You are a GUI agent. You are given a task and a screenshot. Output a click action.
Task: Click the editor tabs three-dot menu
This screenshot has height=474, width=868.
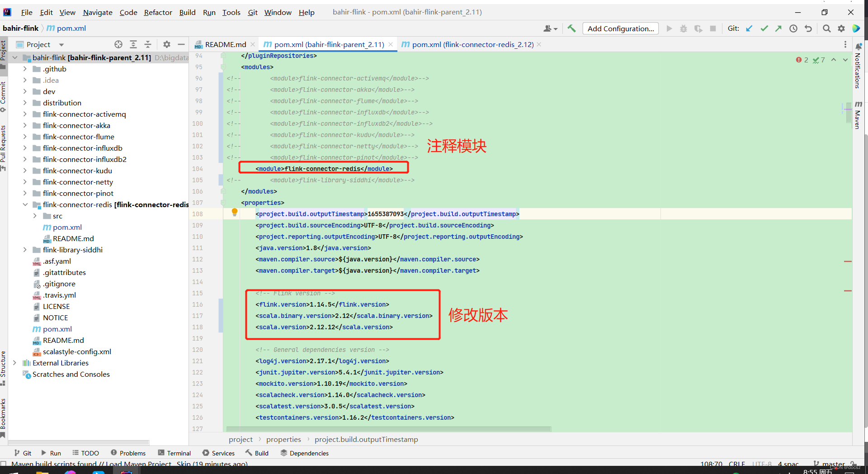[x=845, y=44]
